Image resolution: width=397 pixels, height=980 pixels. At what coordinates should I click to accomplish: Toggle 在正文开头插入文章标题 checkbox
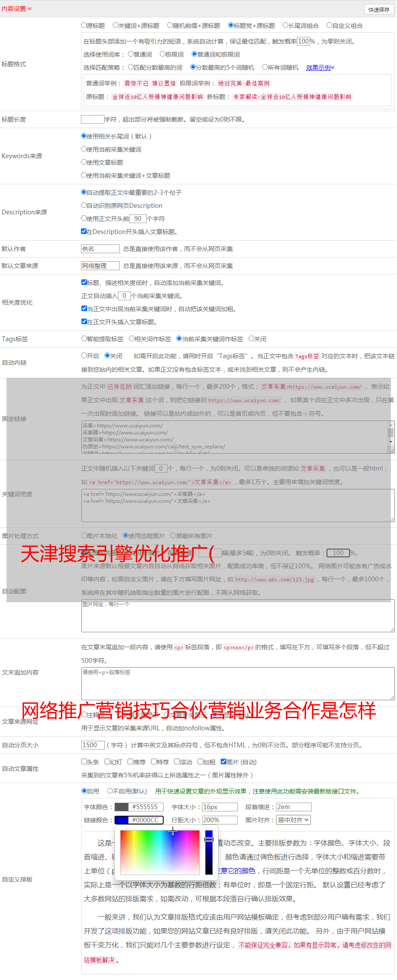84,322
